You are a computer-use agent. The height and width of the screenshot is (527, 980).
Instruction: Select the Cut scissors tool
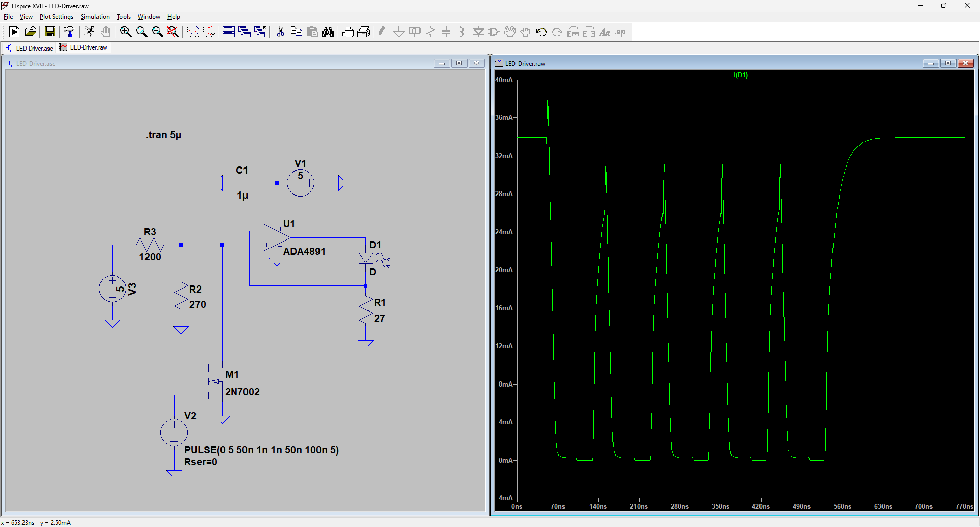(x=280, y=32)
